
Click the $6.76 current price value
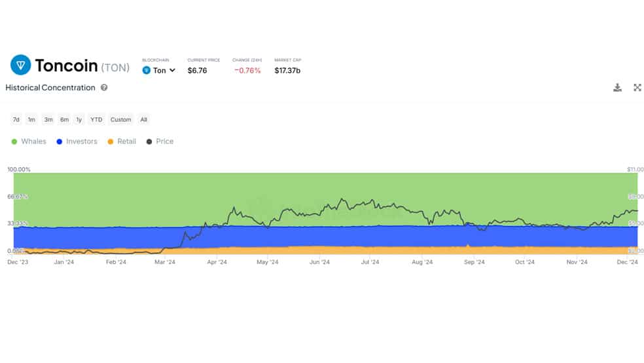[x=197, y=71]
